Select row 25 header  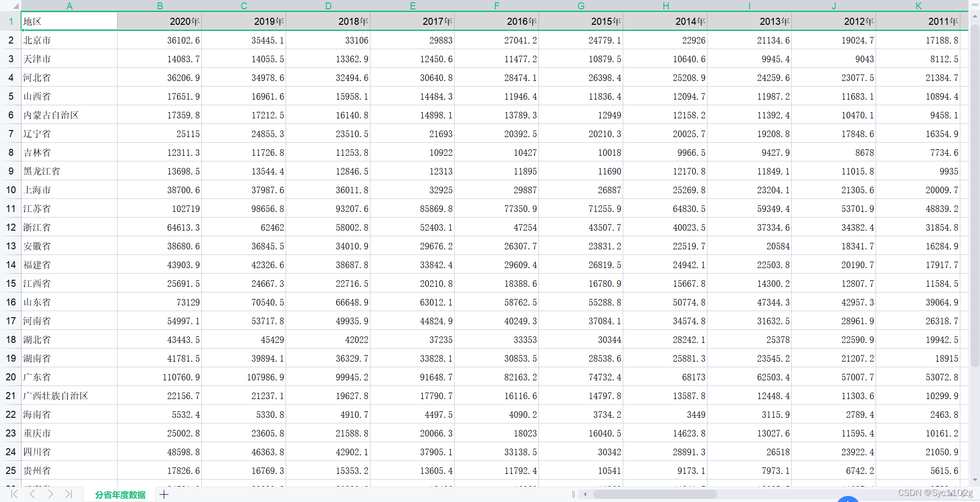click(x=11, y=471)
